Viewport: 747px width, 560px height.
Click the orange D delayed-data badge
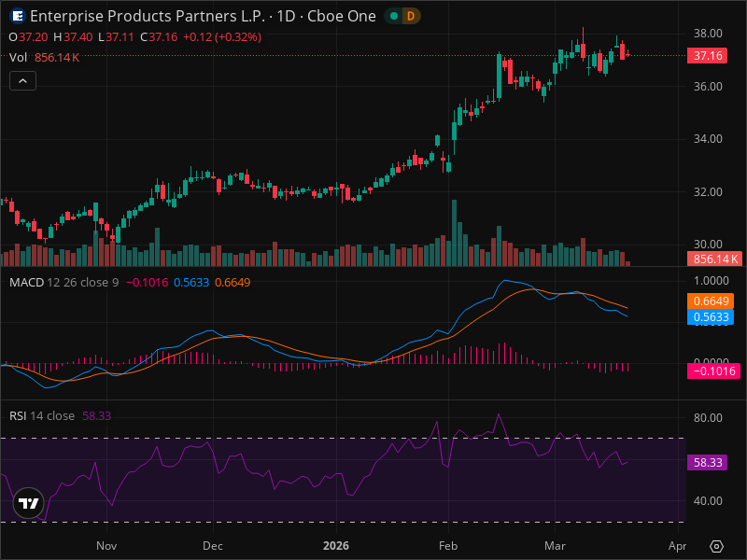tap(411, 16)
